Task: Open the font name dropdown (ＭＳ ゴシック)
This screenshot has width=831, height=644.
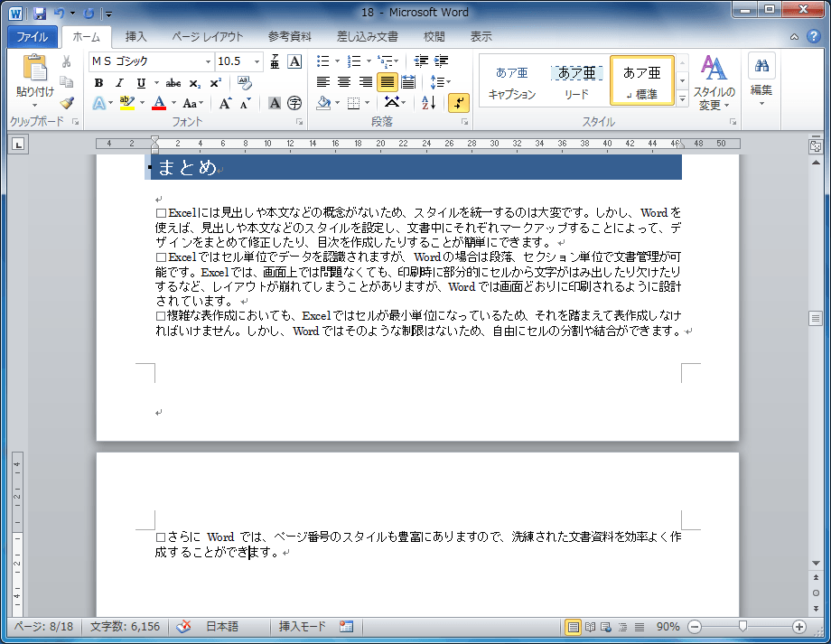Action: (x=209, y=61)
